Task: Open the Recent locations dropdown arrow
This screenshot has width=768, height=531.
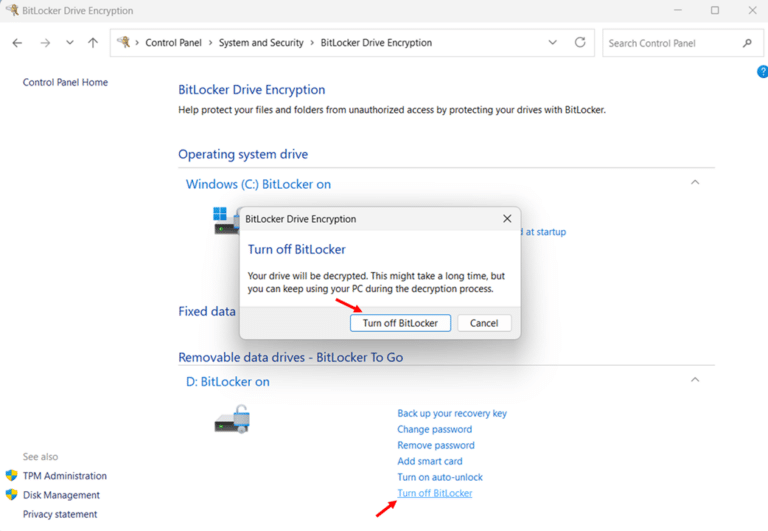Action: tap(69, 43)
